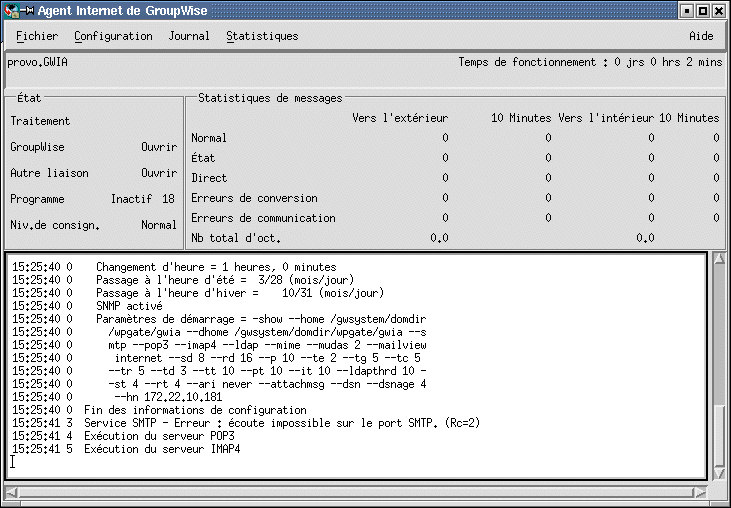
Task: Click the --hn 172.22.10.181 log line
Action: 117,397
